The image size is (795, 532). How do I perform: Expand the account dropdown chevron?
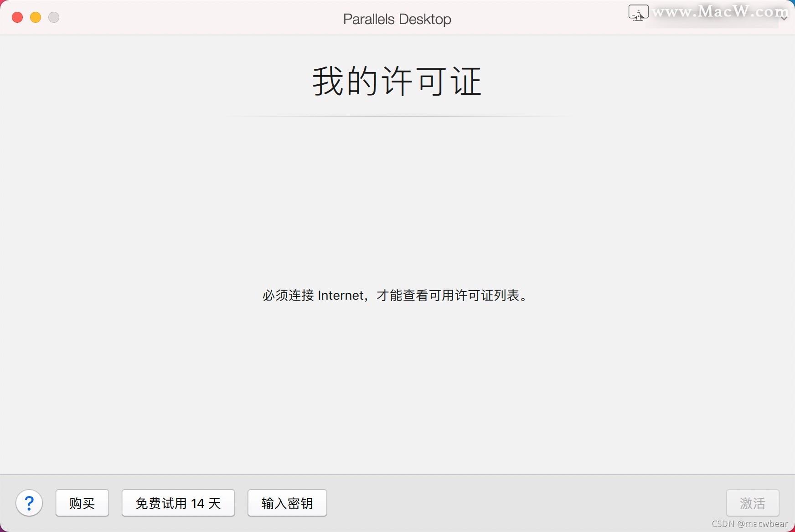point(784,18)
